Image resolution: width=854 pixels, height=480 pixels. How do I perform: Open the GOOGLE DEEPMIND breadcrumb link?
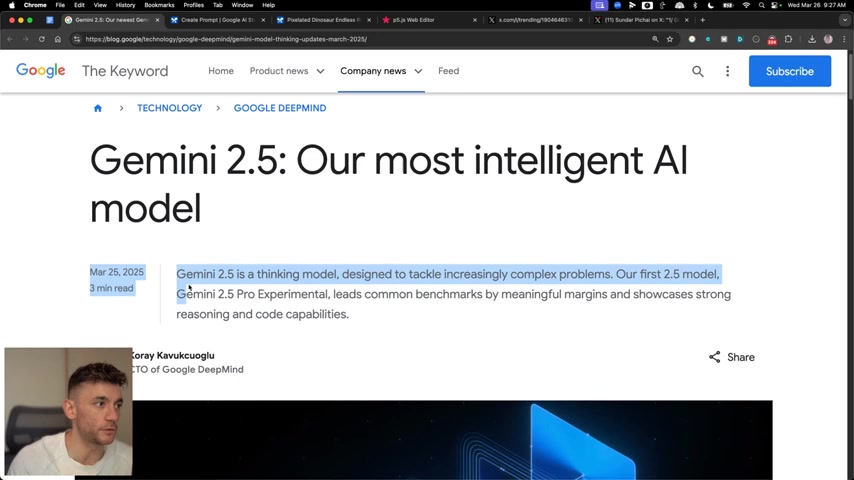pos(280,108)
